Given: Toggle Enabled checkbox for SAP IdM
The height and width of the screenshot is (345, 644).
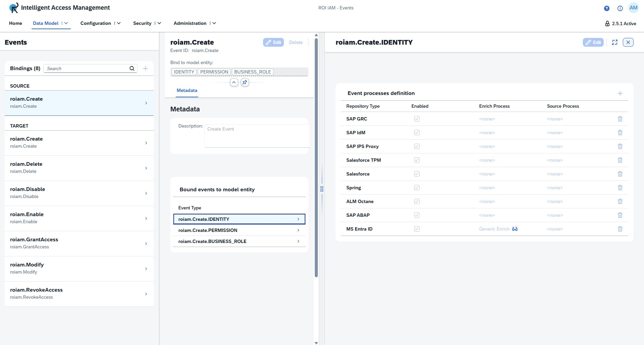Looking at the screenshot, I should [417, 133].
